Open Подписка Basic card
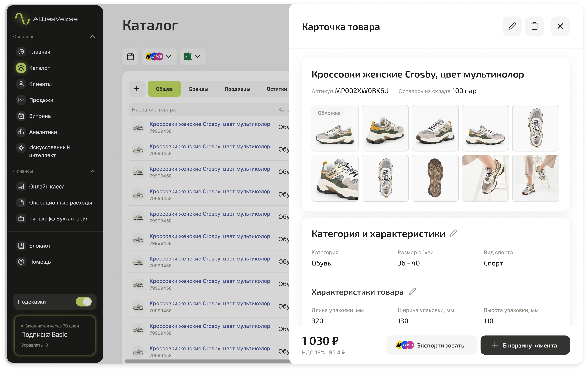 pyautogui.click(x=55, y=335)
